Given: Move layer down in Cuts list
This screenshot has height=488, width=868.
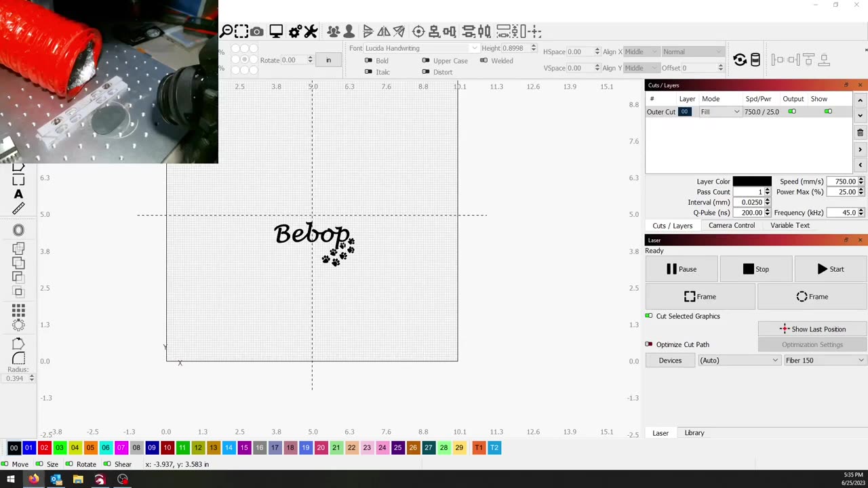Looking at the screenshot, I should [860, 115].
